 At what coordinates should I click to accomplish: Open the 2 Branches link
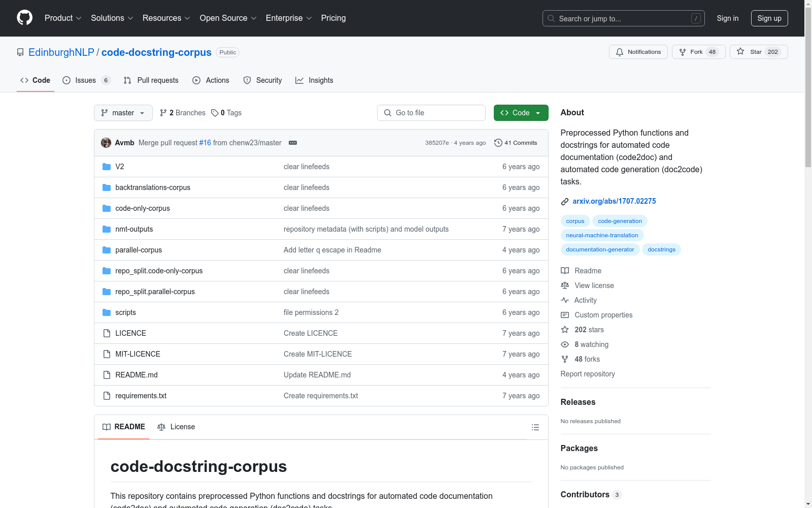coord(183,113)
